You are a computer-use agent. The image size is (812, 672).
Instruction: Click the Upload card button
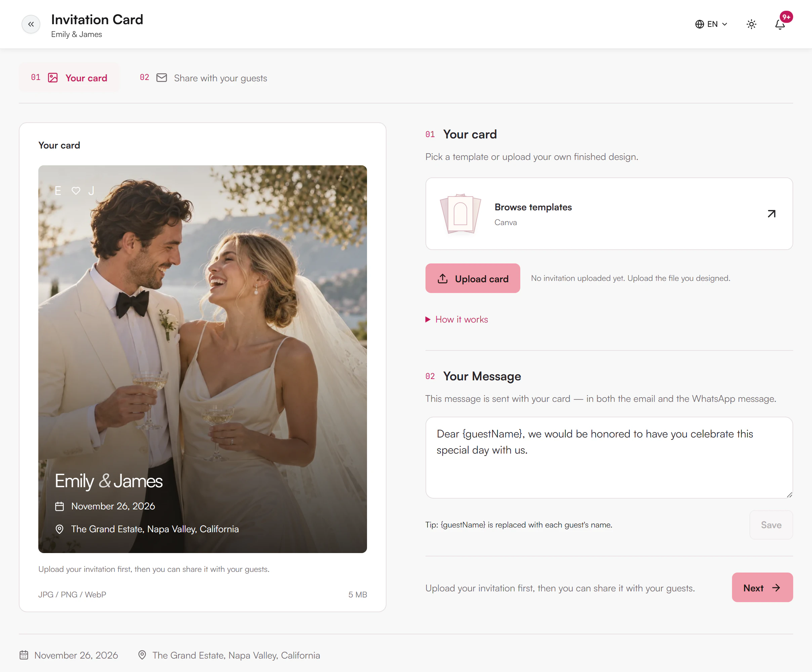point(473,279)
